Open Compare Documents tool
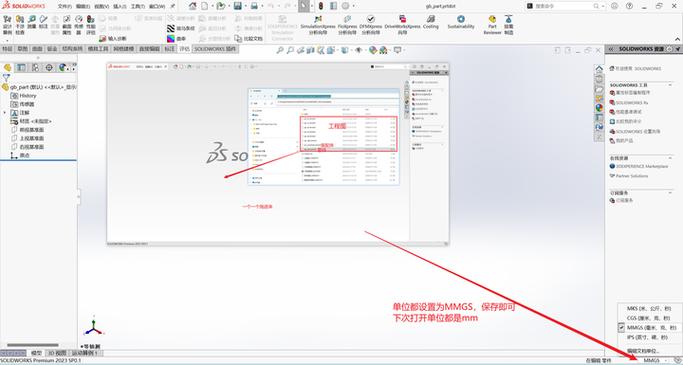Screen dimensions: 683x365 click(248, 39)
